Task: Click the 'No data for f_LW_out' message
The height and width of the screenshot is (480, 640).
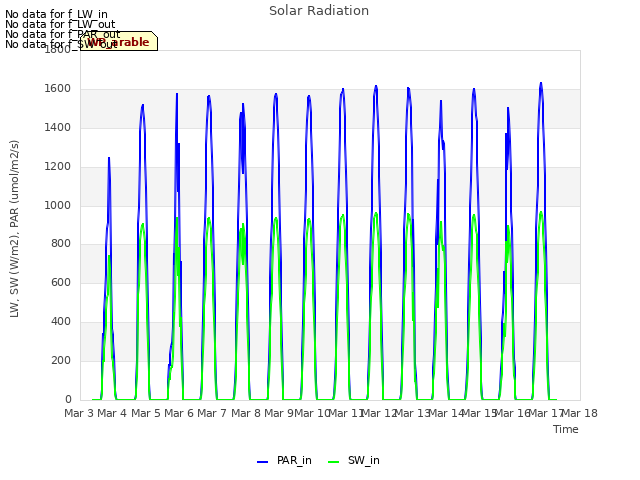Action: pos(60,24)
